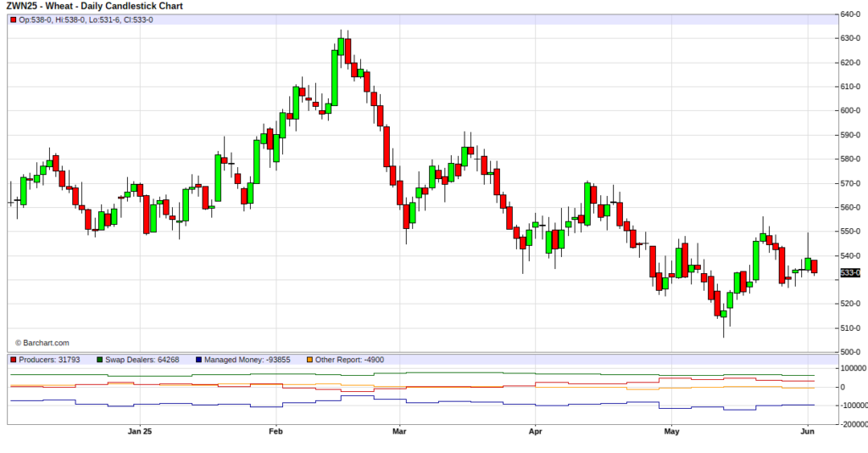
Task: Click the 640-0 price axis label
Action: coord(851,14)
